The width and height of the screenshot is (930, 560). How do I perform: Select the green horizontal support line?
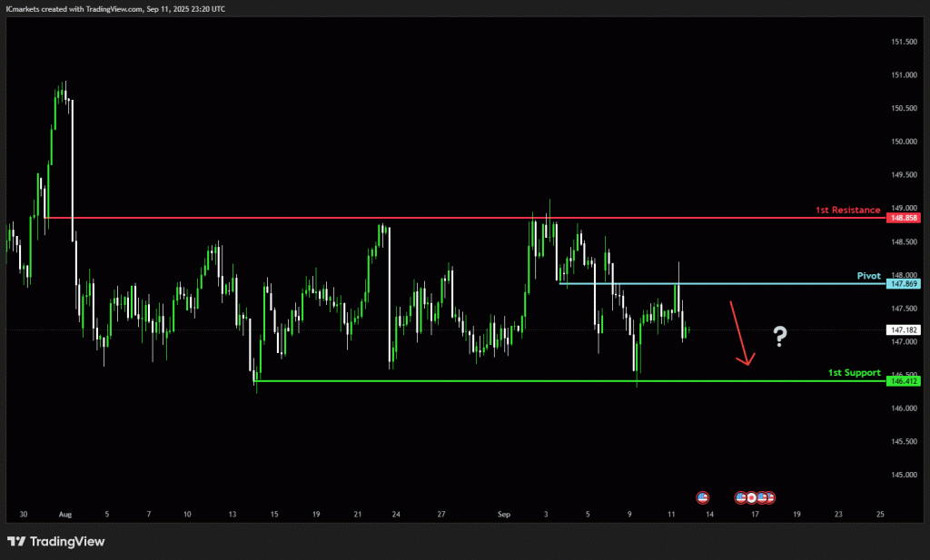570,381
